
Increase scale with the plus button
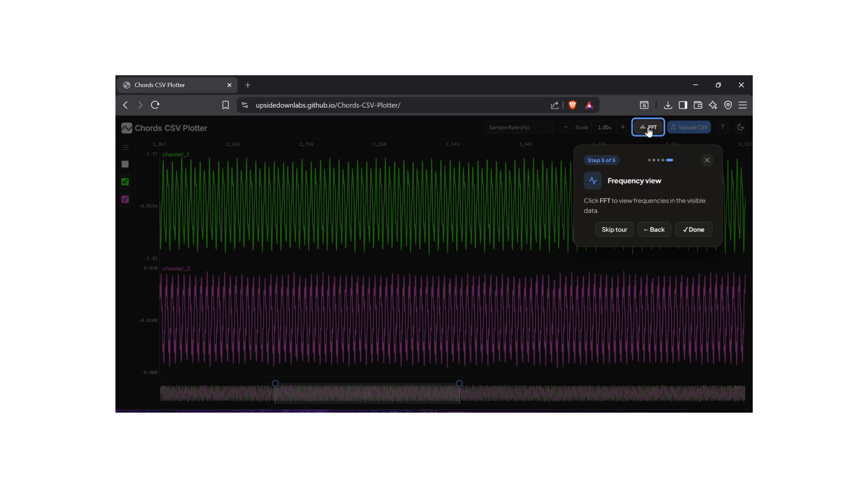(x=623, y=127)
